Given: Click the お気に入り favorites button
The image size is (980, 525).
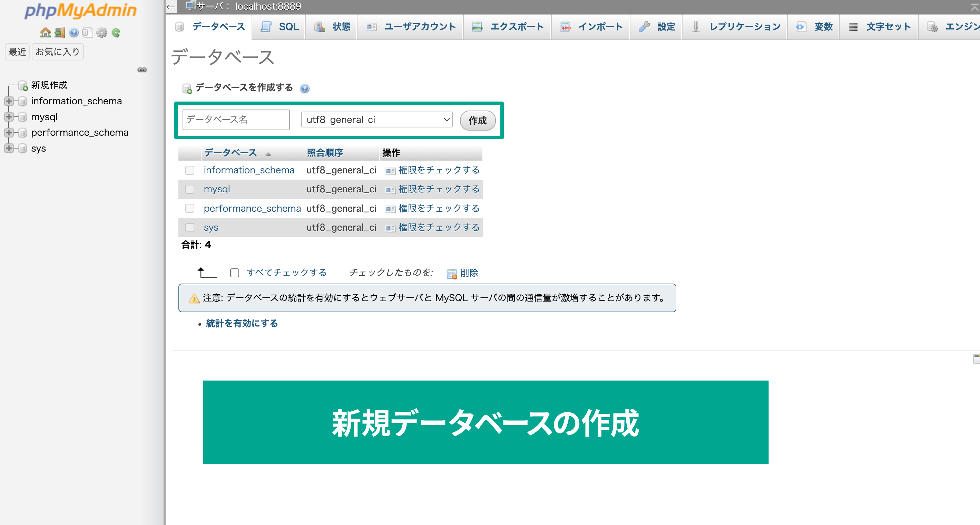Looking at the screenshot, I should [57, 52].
